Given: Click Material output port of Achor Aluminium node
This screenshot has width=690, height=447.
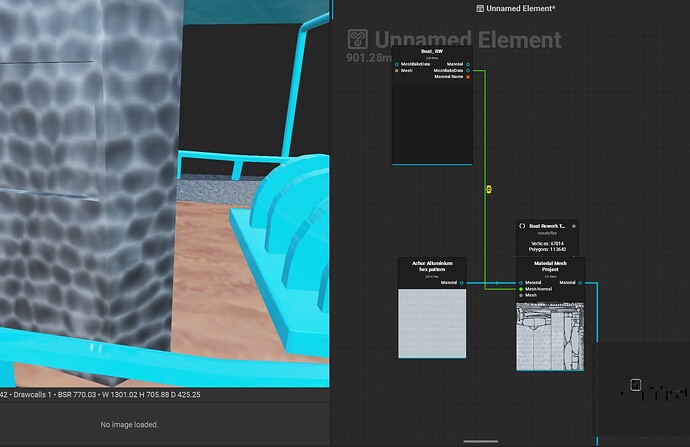Looking at the screenshot, I should pos(461,283).
